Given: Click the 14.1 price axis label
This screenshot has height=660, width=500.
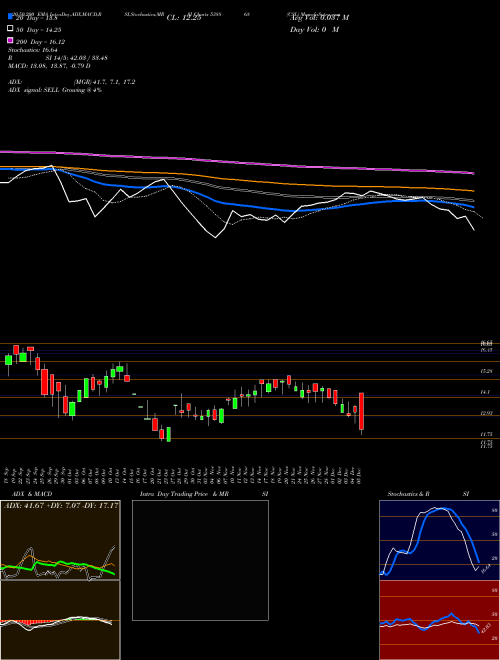Looking at the screenshot, I should point(485,392).
